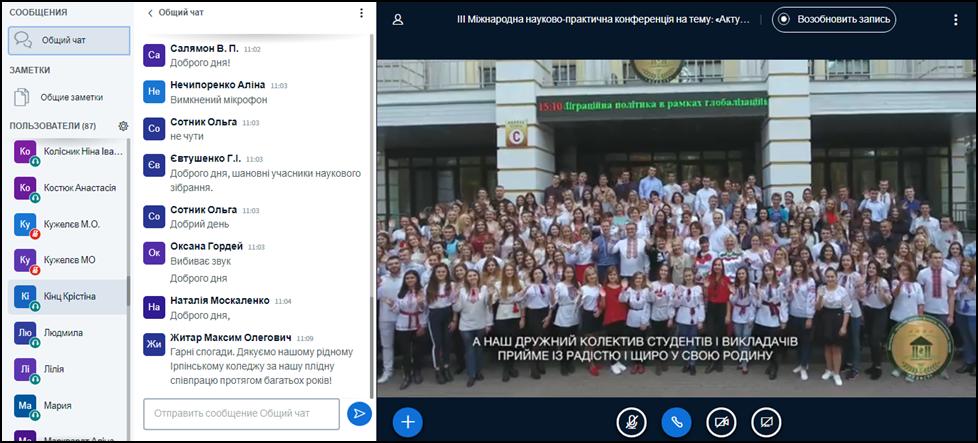Click sender name Євтушенко Г.І.
Screen dimensions: 978x443
click(x=205, y=158)
